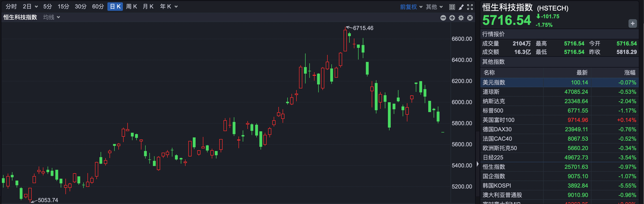Add HSTECH to watchlist with plus button
The height and width of the screenshot is (204, 644).
[633, 23]
